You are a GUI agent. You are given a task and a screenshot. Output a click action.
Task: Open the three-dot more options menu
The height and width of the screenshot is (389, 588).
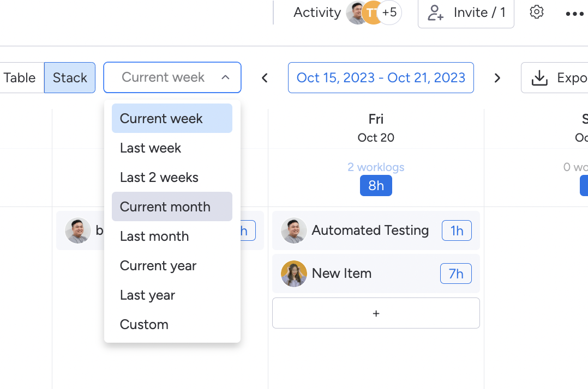[574, 14]
